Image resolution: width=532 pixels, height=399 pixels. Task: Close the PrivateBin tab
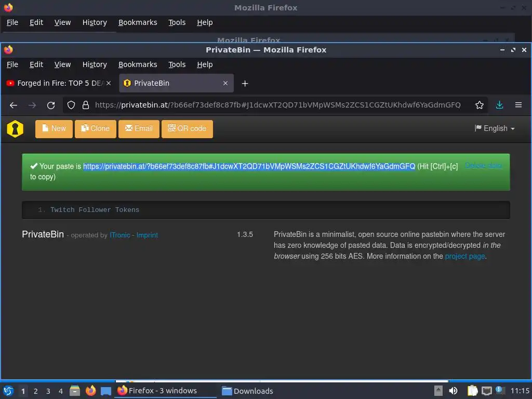pyautogui.click(x=225, y=83)
